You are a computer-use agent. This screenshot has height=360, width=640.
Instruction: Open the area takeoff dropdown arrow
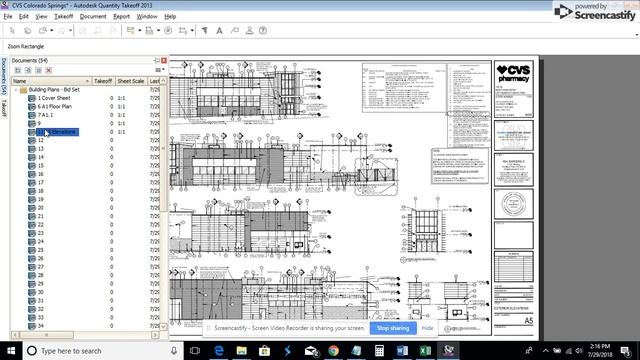158,31
